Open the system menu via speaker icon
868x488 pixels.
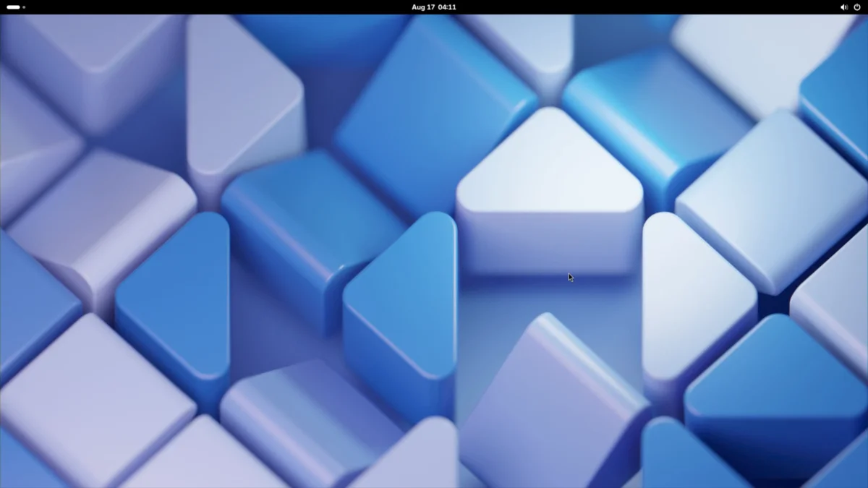tap(843, 7)
